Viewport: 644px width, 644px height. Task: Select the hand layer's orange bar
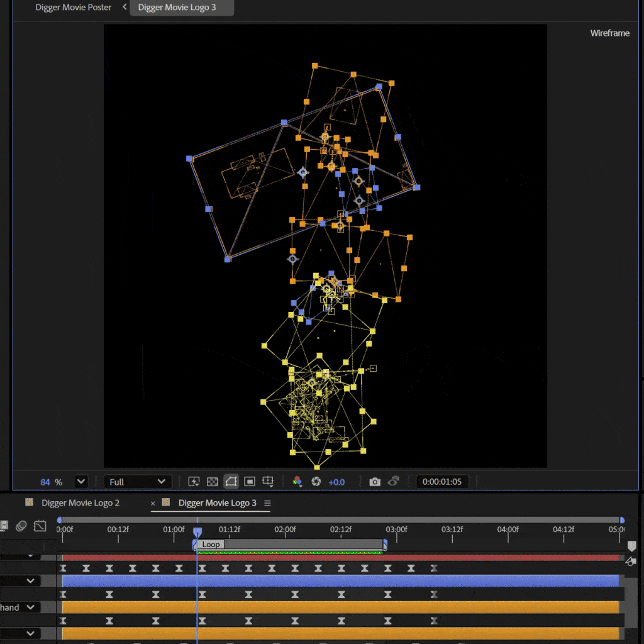click(340, 607)
